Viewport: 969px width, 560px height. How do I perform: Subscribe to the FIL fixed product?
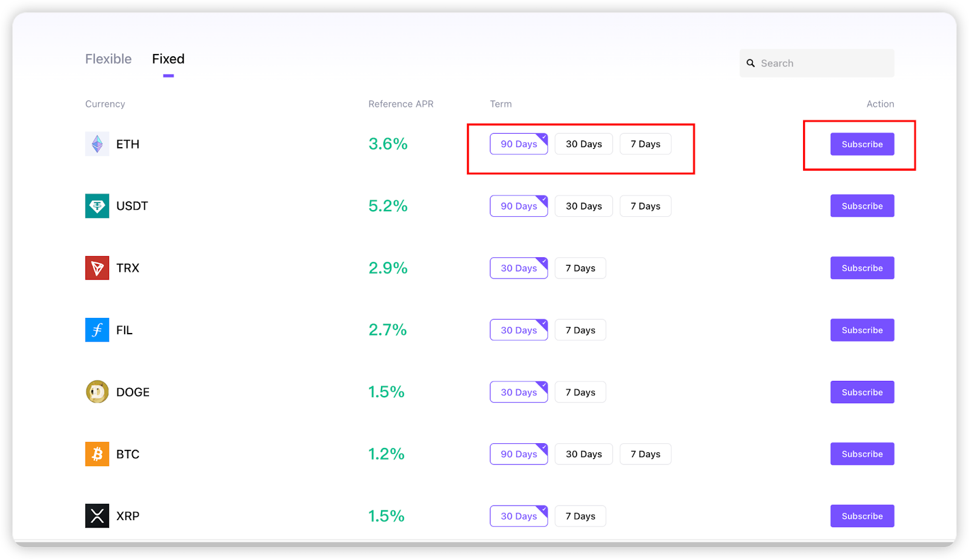point(862,330)
